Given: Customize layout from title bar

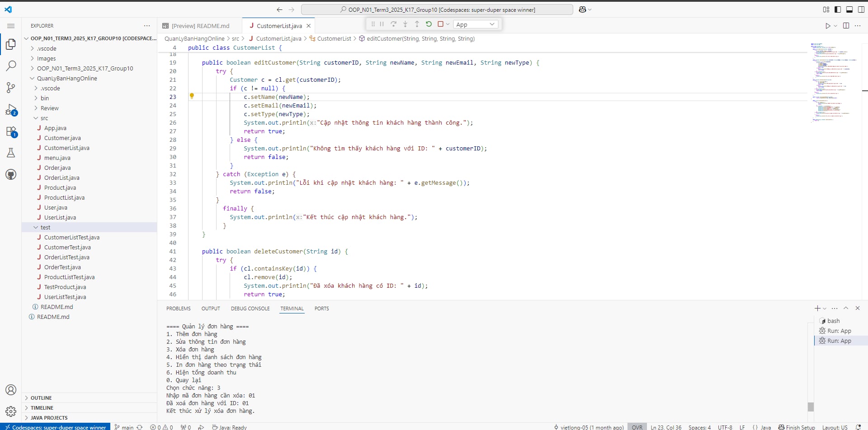Looking at the screenshot, I should pyautogui.click(x=826, y=9).
